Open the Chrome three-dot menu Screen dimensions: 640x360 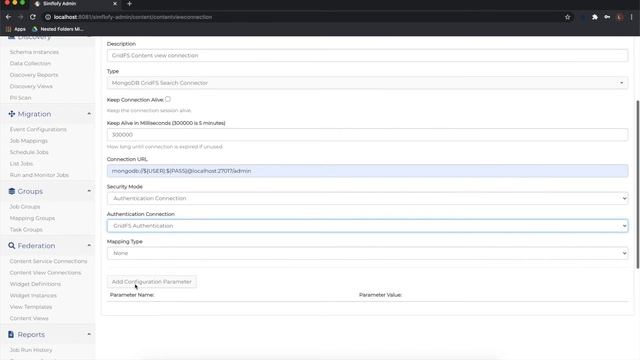[x=631, y=17]
